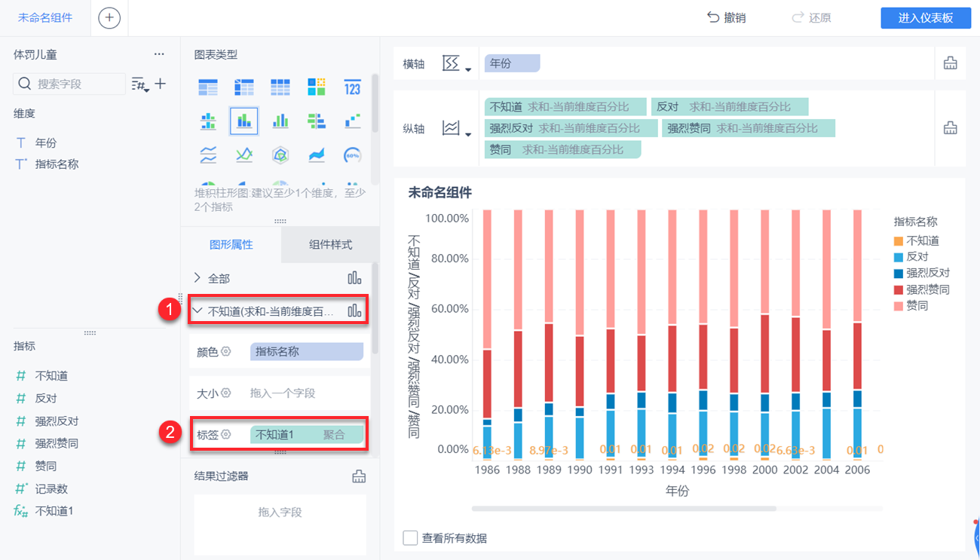Select the radar chart type
This screenshot has width=980, height=560.
[280, 155]
